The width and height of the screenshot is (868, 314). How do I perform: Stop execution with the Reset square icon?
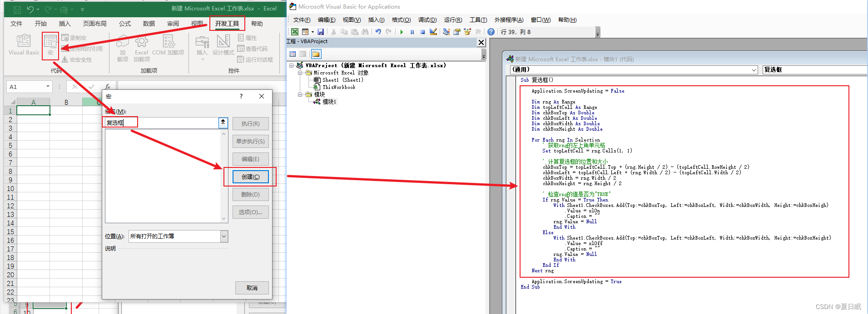tap(422, 32)
